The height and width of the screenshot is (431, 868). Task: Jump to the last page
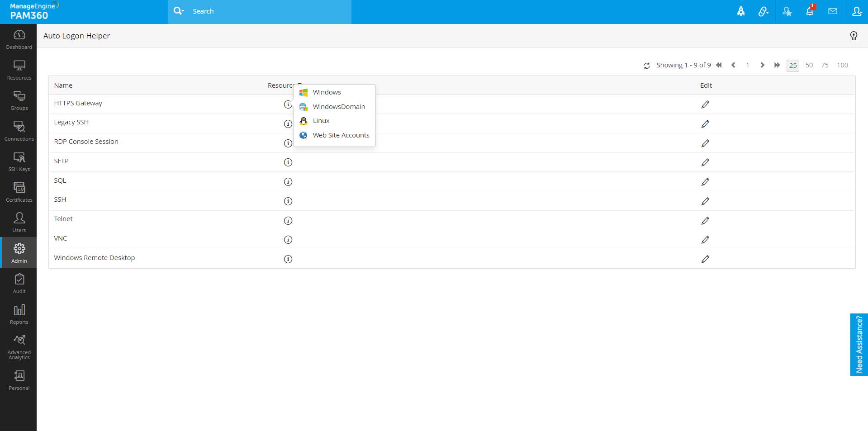[x=777, y=65]
